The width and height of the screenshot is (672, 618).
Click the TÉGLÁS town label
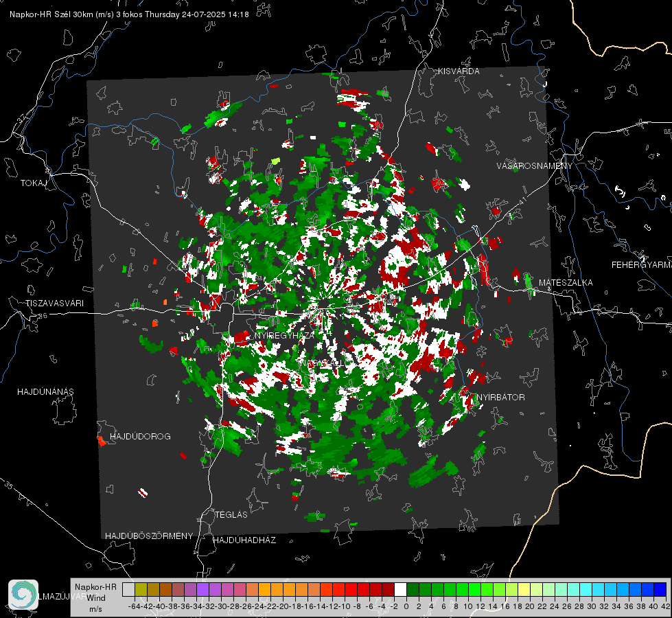[231, 515]
